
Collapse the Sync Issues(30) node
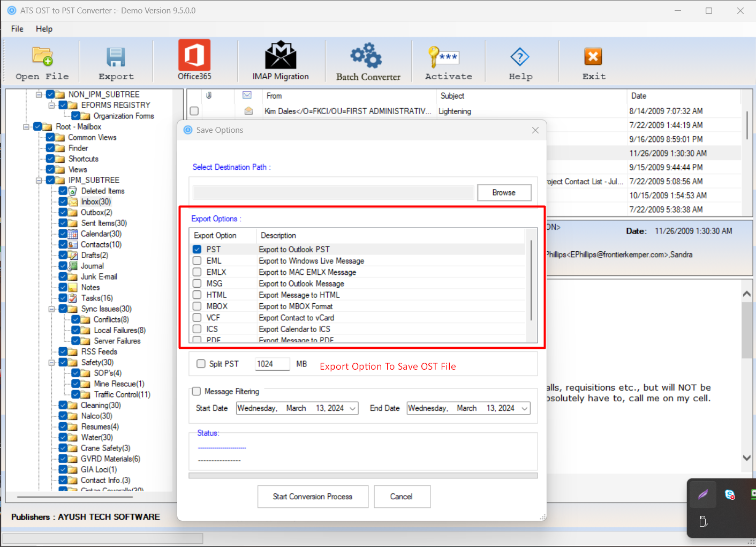(51, 309)
